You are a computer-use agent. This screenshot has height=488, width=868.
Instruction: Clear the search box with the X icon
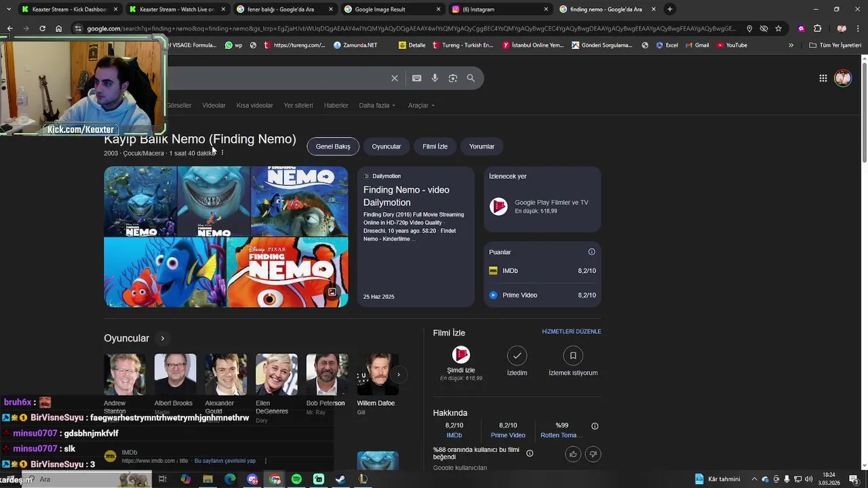pyautogui.click(x=395, y=78)
